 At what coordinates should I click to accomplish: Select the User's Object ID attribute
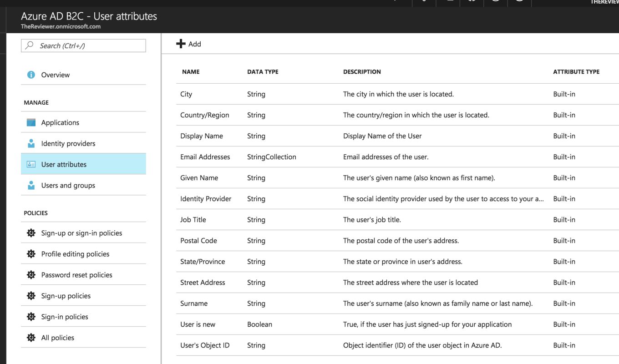pyautogui.click(x=397, y=345)
